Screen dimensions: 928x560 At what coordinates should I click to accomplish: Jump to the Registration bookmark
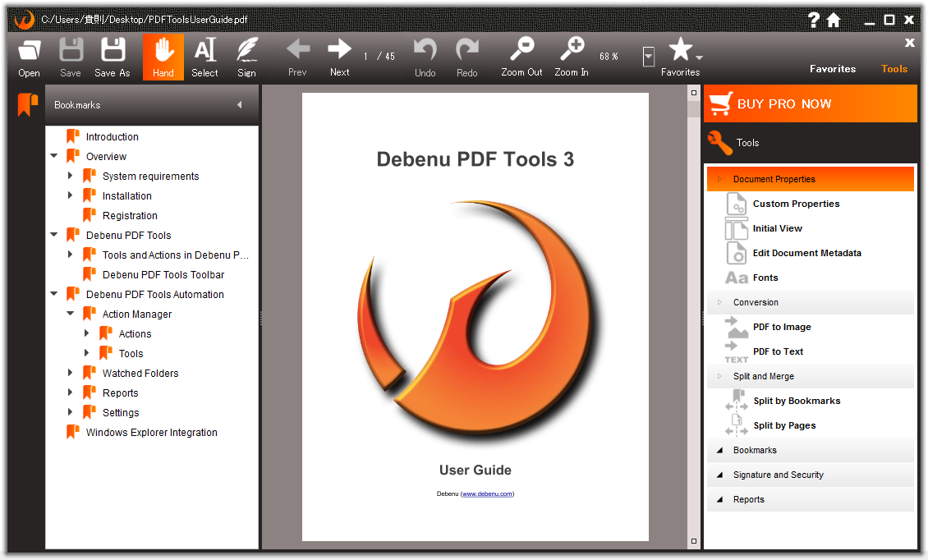[130, 215]
